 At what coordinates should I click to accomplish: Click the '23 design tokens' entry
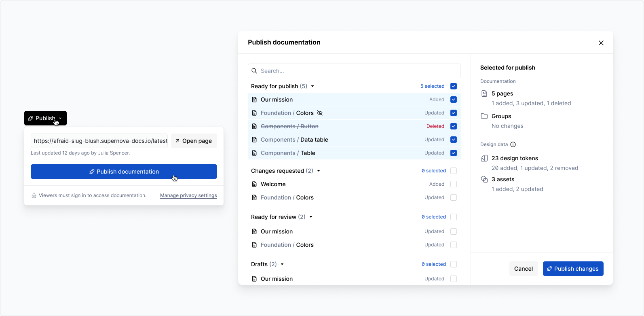(515, 158)
